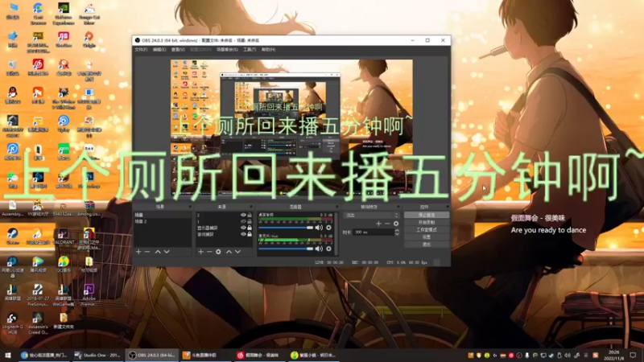Click the 300 ms duration field

pos(374,232)
